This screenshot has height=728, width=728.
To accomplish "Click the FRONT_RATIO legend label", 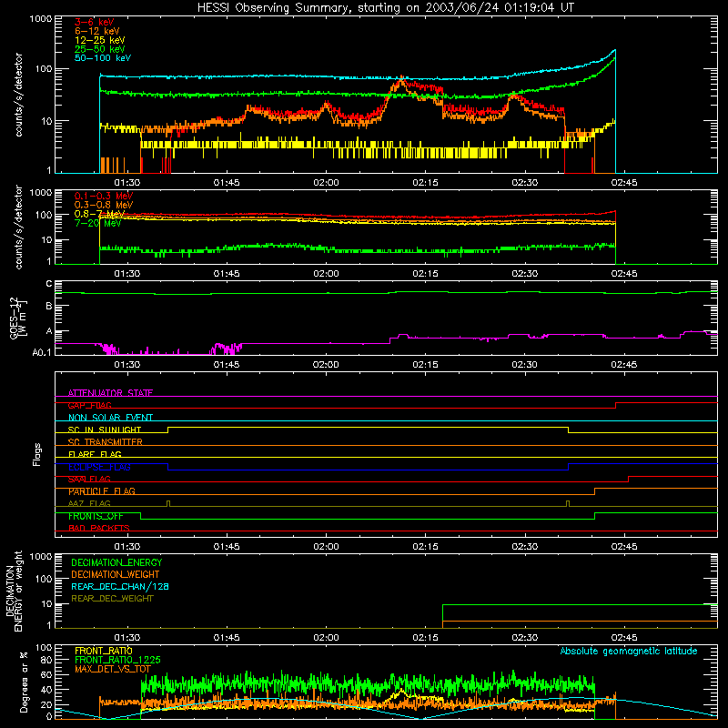I will coord(104,651).
